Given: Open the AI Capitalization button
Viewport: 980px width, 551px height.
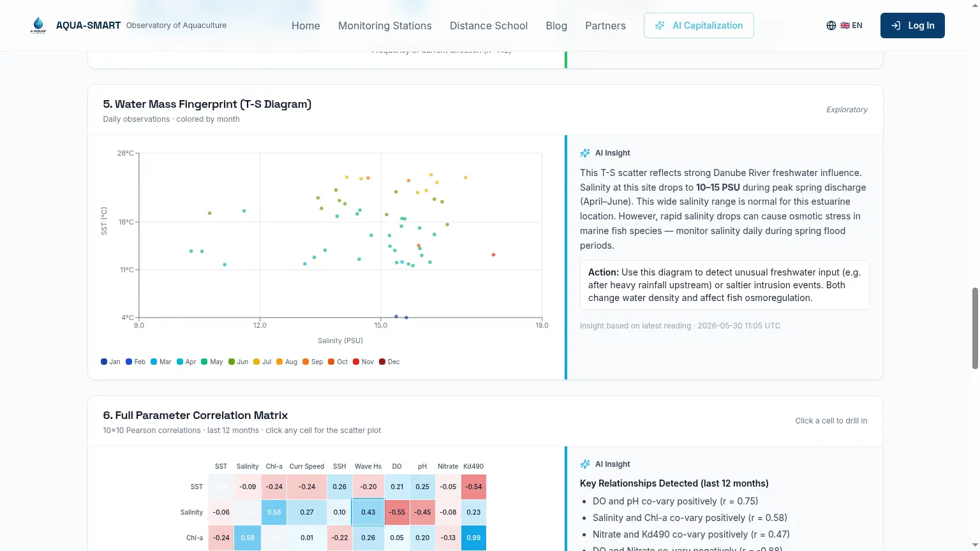Looking at the screenshot, I should pyautogui.click(x=699, y=26).
